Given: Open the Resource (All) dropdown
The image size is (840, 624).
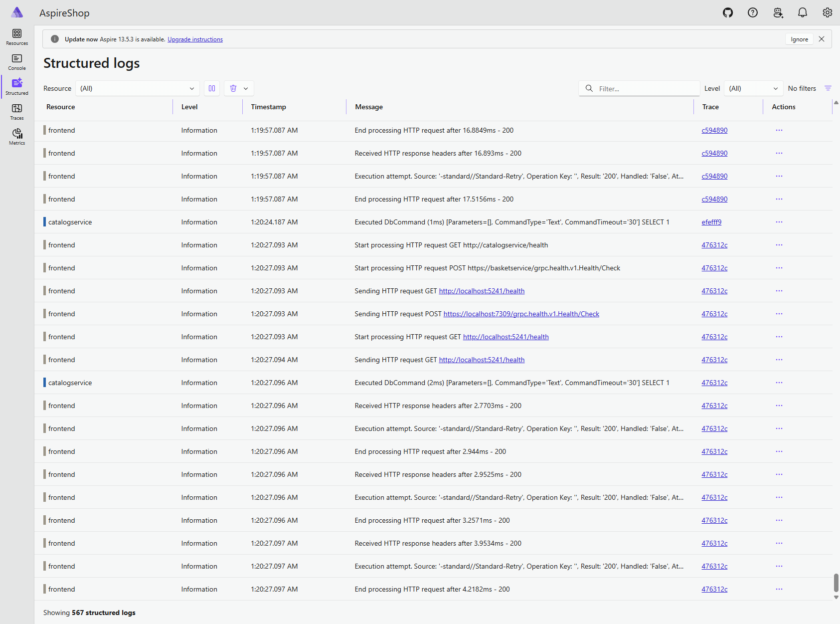Looking at the screenshot, I should coord(138,88).
